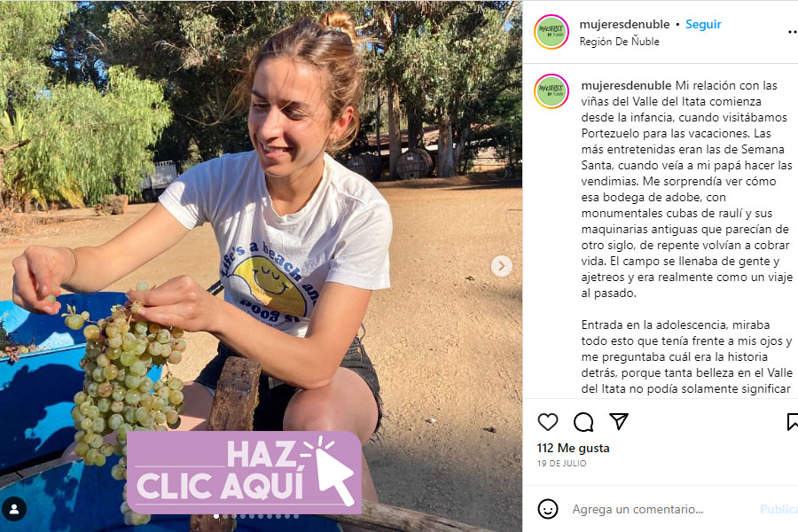Open the emoji picker smiley icon
Viewport: 798px width, 532px height.
548,509
